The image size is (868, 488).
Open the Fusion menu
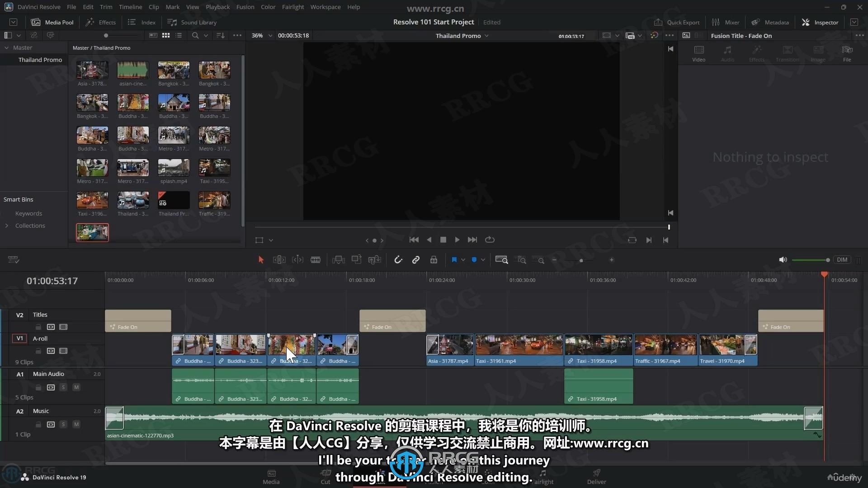pyautogui.click(x=245, y=7)
